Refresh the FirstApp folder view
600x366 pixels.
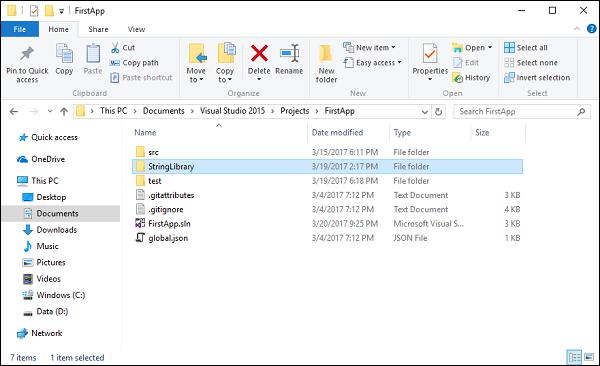(x=439, y=112)
